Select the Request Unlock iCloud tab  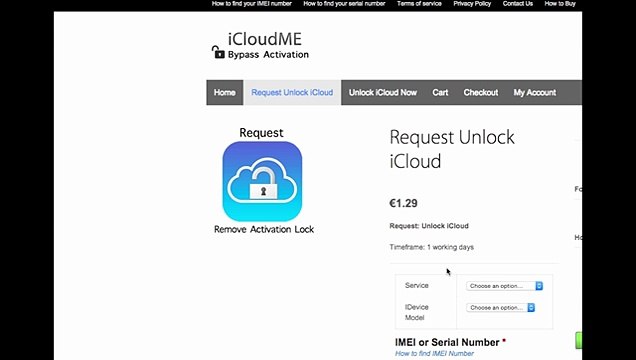click(292, 92)
